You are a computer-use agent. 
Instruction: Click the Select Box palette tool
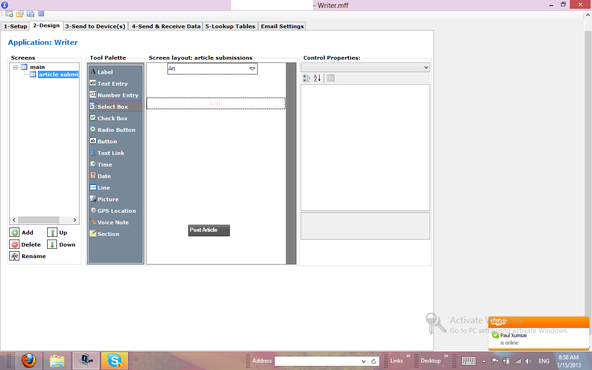(x=116, y=106)
